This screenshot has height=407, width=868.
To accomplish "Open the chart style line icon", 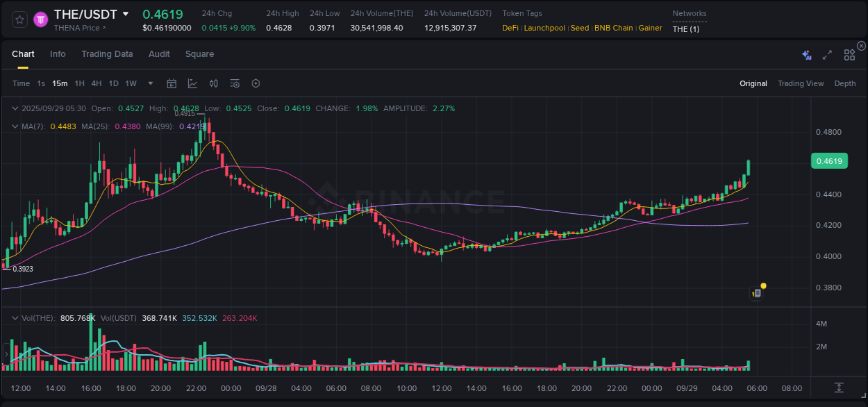I will [x=192, y=83].
